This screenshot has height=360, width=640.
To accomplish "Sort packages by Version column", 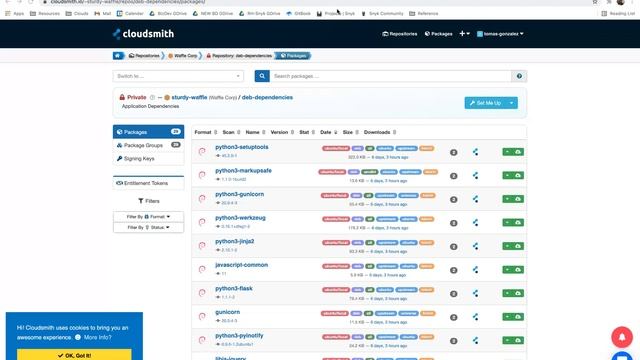I will tap(282, 132).
